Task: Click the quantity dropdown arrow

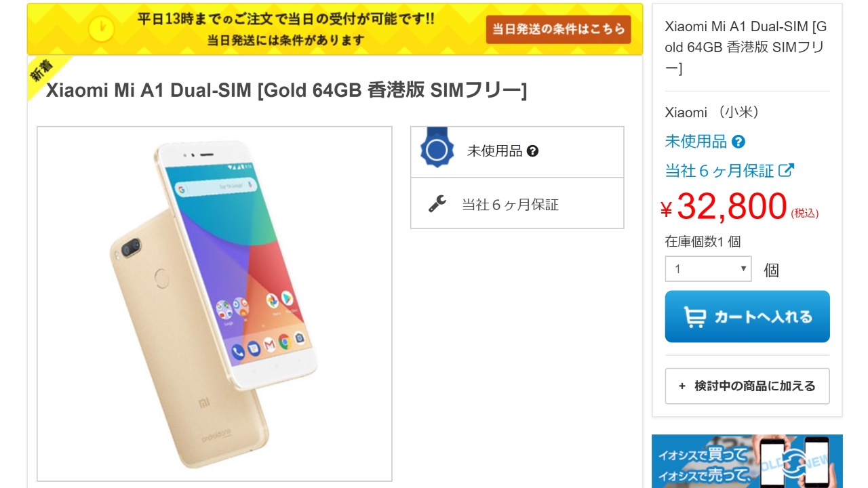Action: [743, 269]
